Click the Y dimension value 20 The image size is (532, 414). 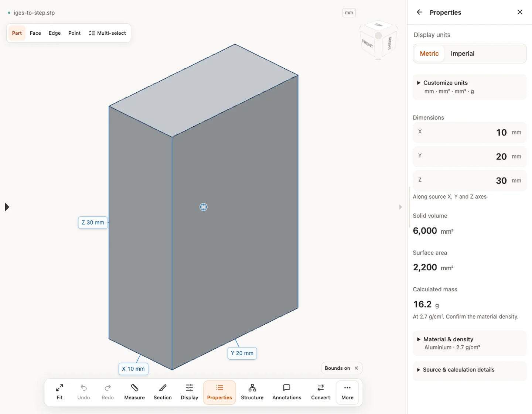(x=501, y=157)
